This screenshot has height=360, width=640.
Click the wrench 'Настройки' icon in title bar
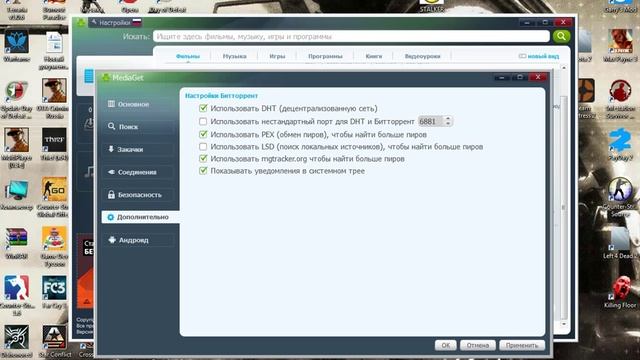[x=94, y=22]
